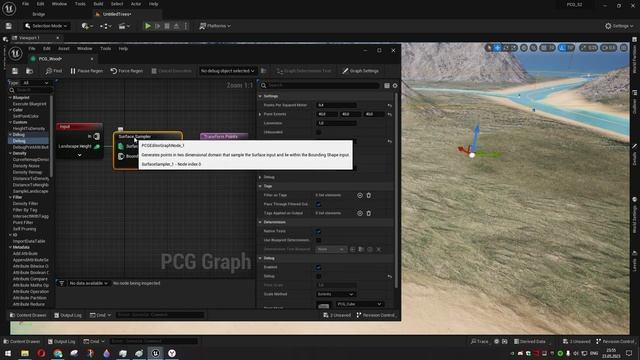Image resolution: width=640 pixels, height=360 pixels.
Task: Click Browse to asset icon in PCG toolbar
Action: 29,71
